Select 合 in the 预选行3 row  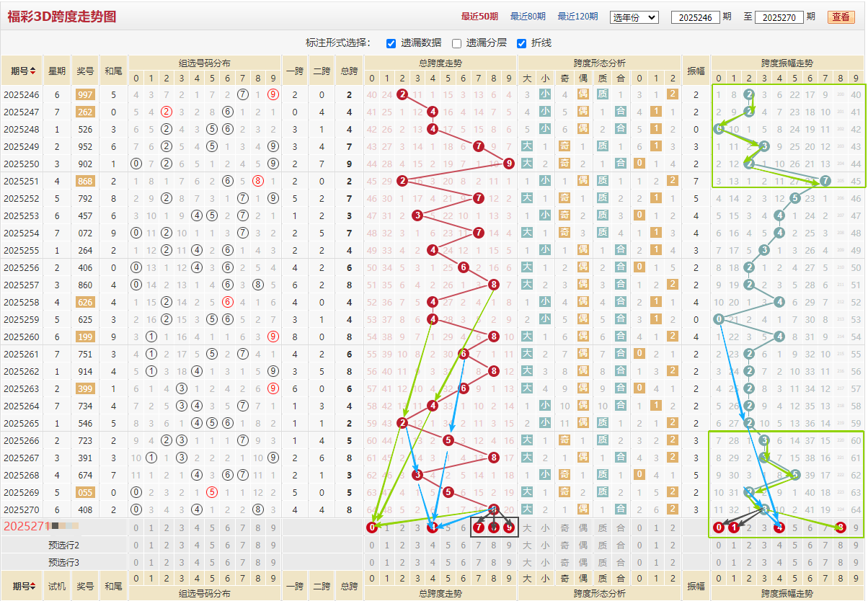(621, 562)
